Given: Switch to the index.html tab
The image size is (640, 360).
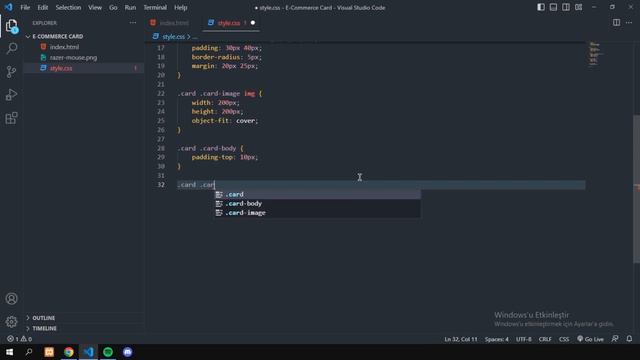Looking at the screenshot, I should point(173,23).
